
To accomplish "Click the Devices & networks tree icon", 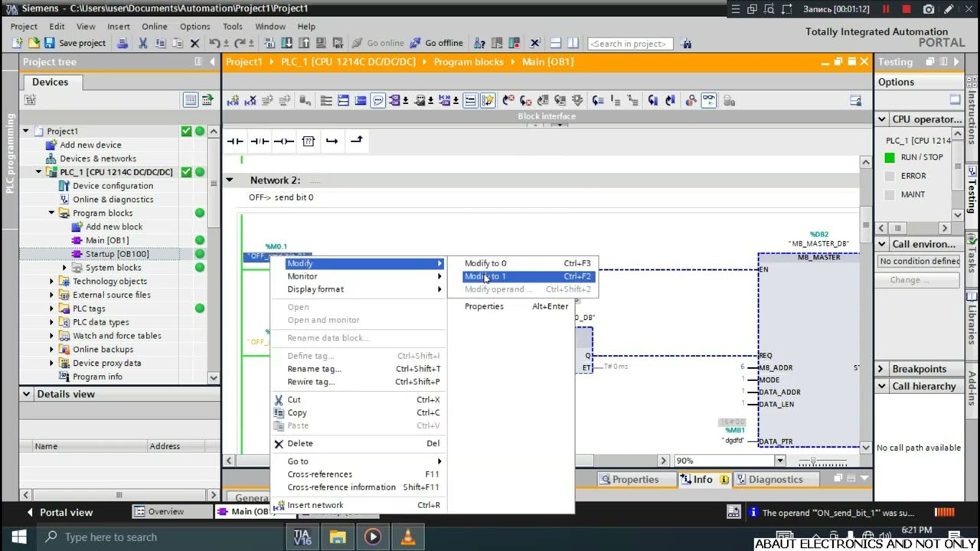I will (x=51, y=158).
